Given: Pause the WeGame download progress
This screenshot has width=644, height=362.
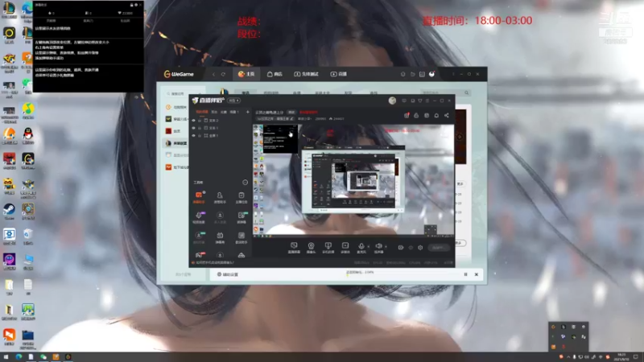Looking at the screenshot, I should tap(465, 274).
